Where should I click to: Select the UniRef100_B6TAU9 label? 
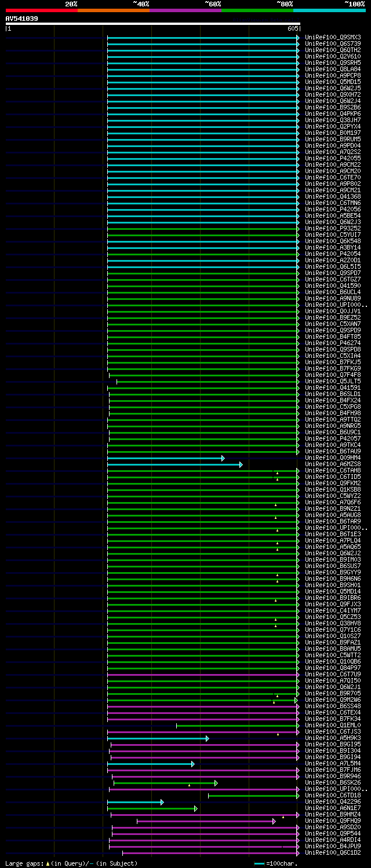(333, 452)
